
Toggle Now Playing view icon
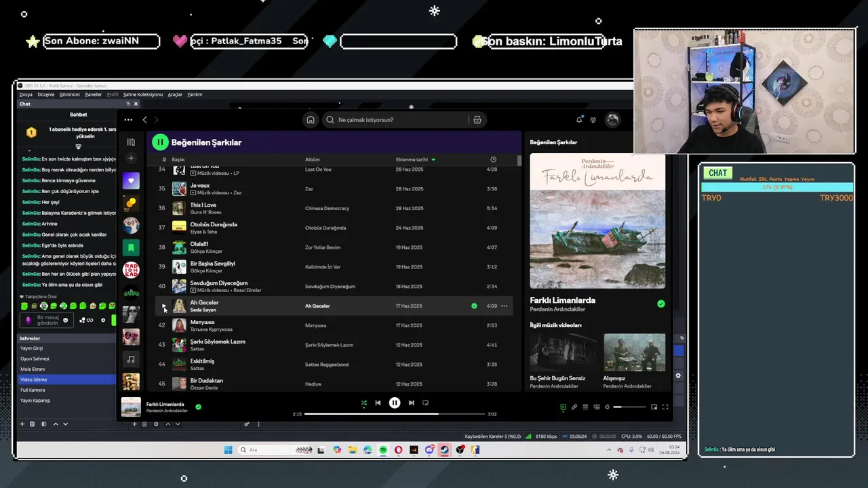[x=563, y=407]
